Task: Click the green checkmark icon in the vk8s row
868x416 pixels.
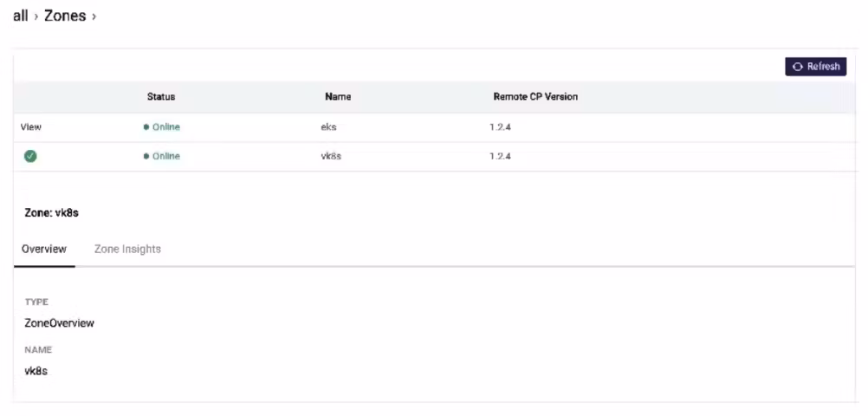Action: pos(30,156)
